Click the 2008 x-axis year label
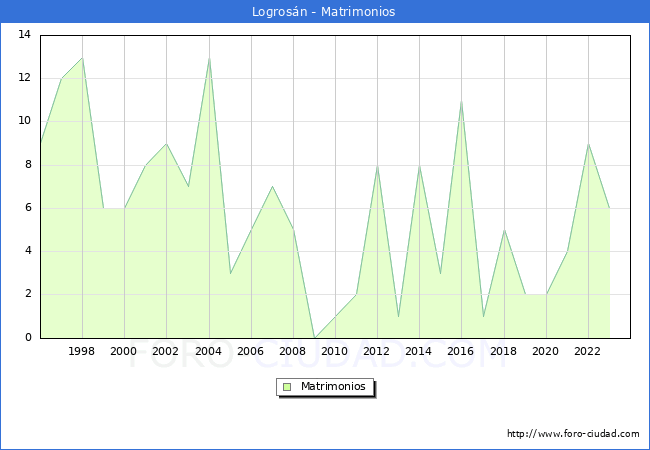The width and height of the screenshot is (650, 450). click(293, 351)
